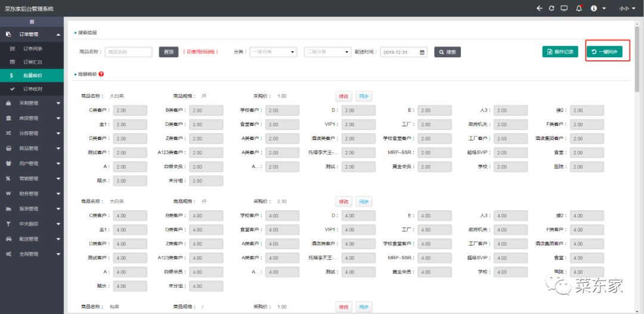This screenshot has width=644, height=314.
Task: Click the refresh icon in the header
Action: (x=552, y=8)
